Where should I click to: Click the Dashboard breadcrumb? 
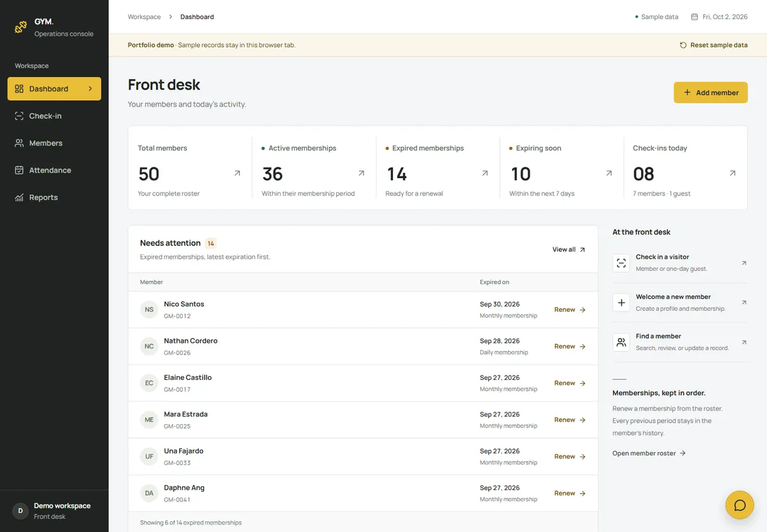tap(197, 17)
